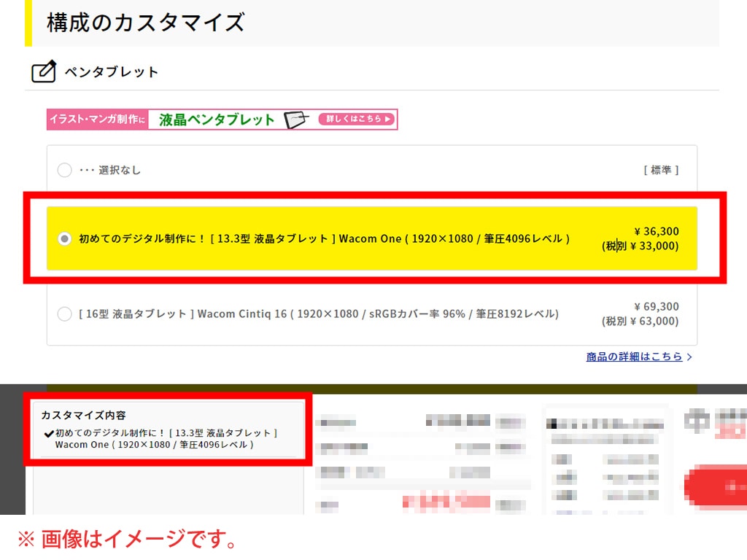Image resolution: width=747 pixels, height=560 pixels.
Task: Click the ¥ 36,300 price
Action: pos(656,231)
